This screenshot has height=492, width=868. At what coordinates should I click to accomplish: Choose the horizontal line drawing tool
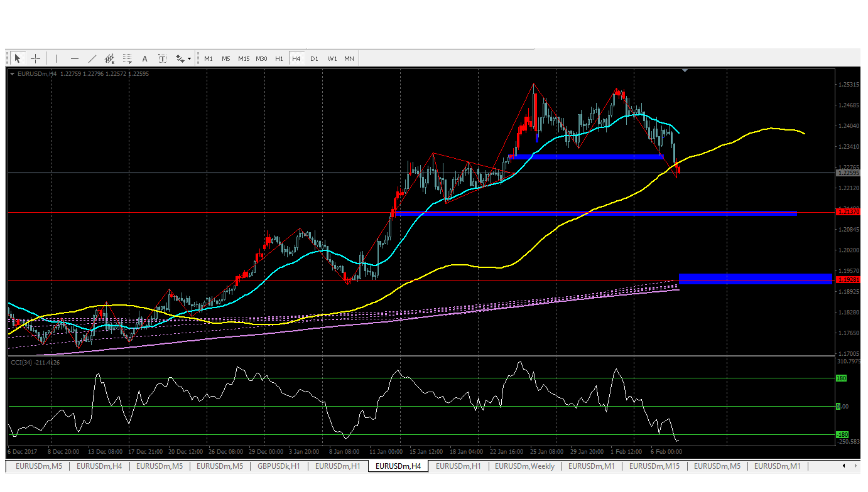tap(75, 58)
